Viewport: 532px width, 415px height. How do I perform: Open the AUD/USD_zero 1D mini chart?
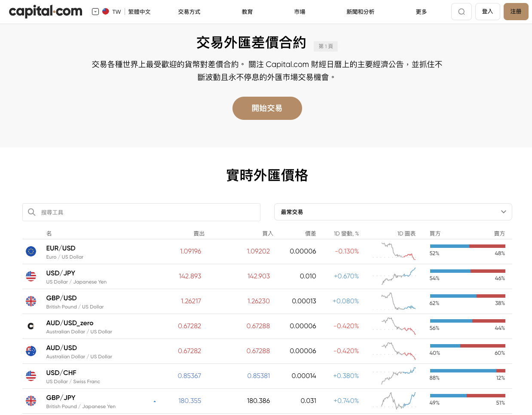(x=394, y=326)
